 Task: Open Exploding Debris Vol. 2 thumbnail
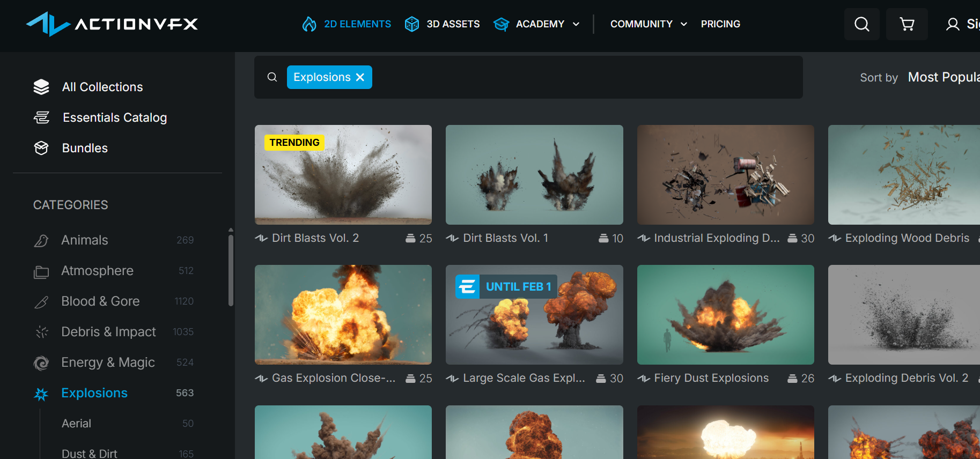click(904, 315)
